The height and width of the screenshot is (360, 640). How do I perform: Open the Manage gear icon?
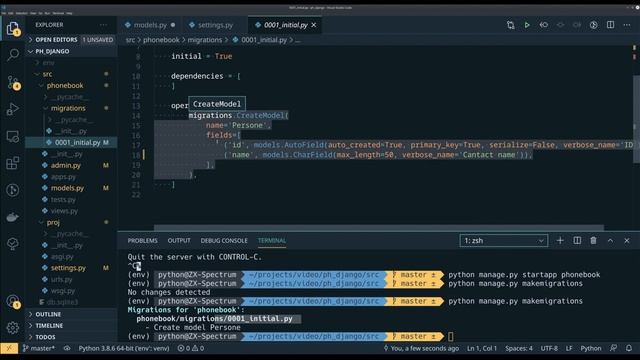point(13,327)
